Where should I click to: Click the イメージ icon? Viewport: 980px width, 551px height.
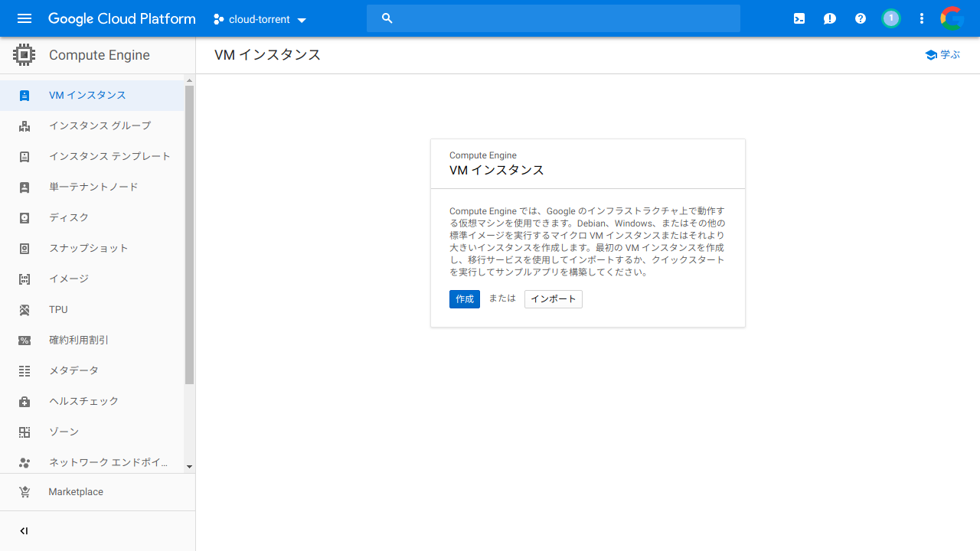coord(24,279)
